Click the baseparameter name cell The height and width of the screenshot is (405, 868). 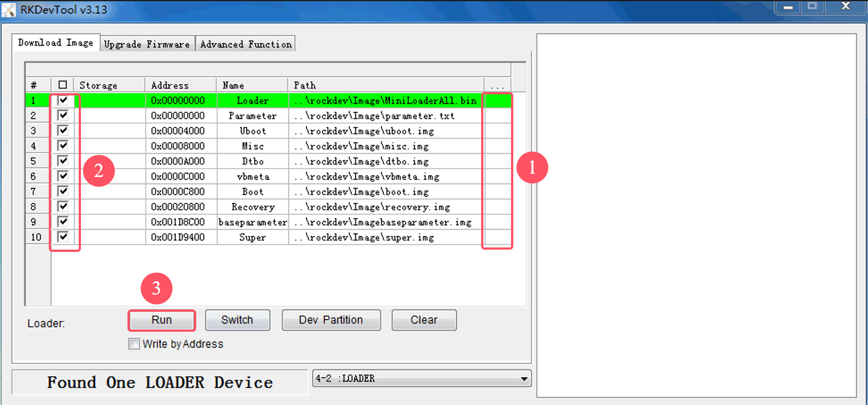point(252,222)
